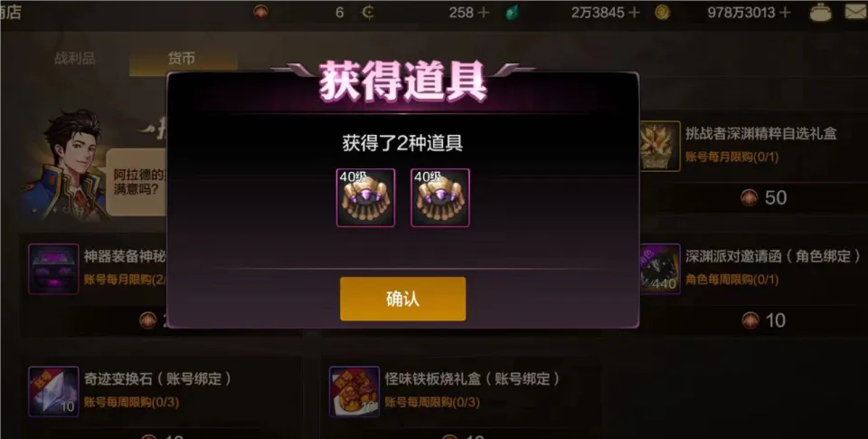This screenshot has height=439, width=868.
Task: Open the inventory bag icon
Action: [x=821, y=13]
